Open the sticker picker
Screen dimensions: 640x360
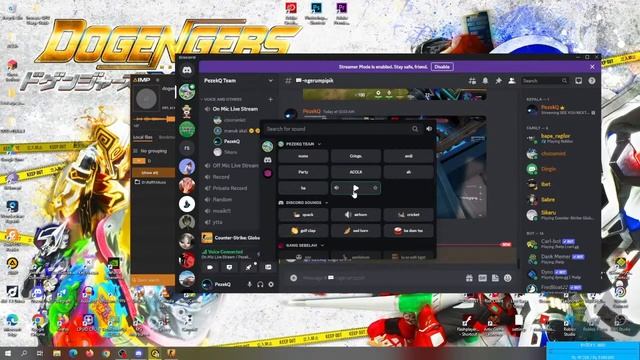[495, 278]
